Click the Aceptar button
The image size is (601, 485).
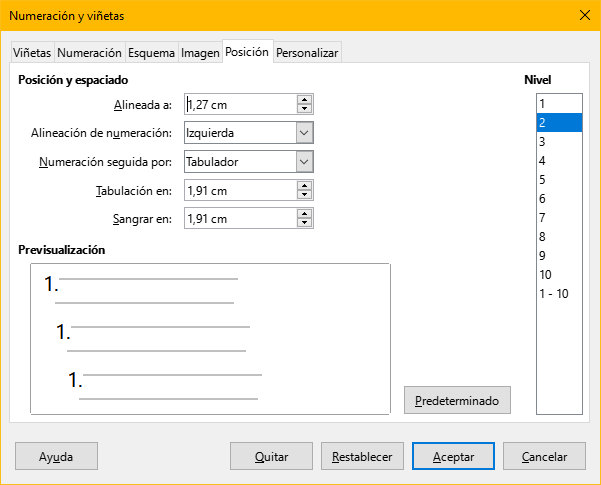point(453,456)
